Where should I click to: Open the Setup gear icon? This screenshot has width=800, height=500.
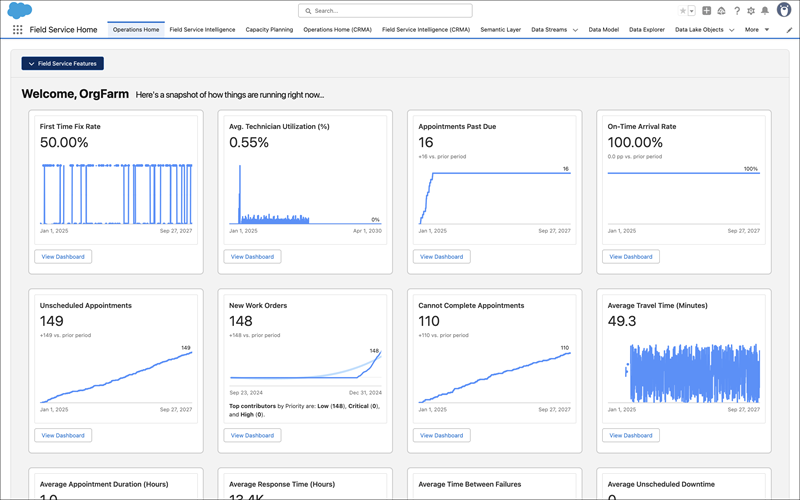(x=751, y=10)
